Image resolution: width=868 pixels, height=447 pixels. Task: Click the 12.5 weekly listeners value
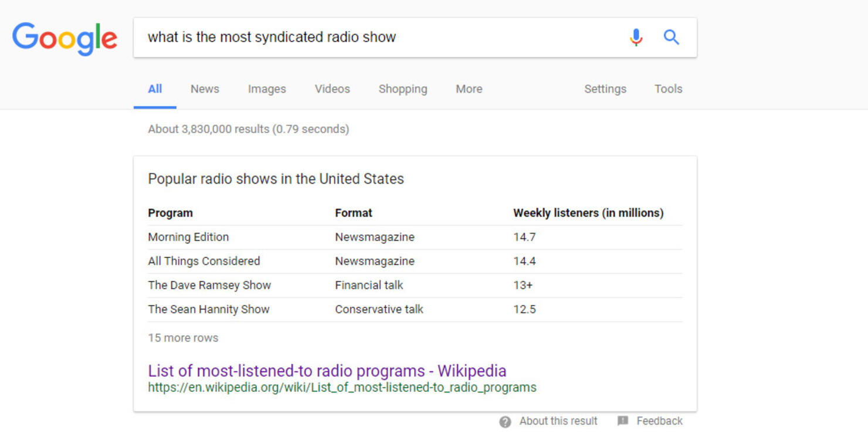pyautogui.click(x=524, y=309)
